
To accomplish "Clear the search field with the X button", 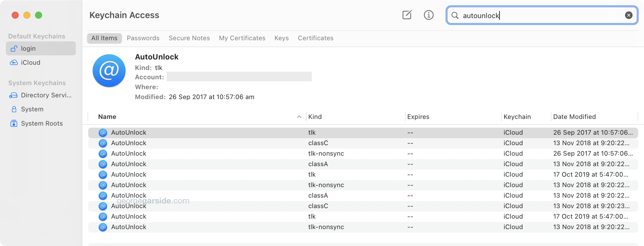I will click(x=629, y=15).
